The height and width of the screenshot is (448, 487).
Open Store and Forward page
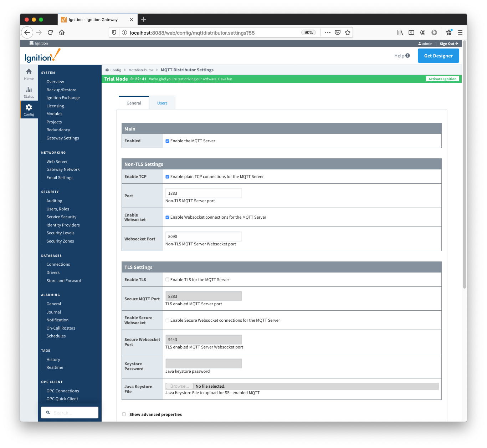pos(64,281)
